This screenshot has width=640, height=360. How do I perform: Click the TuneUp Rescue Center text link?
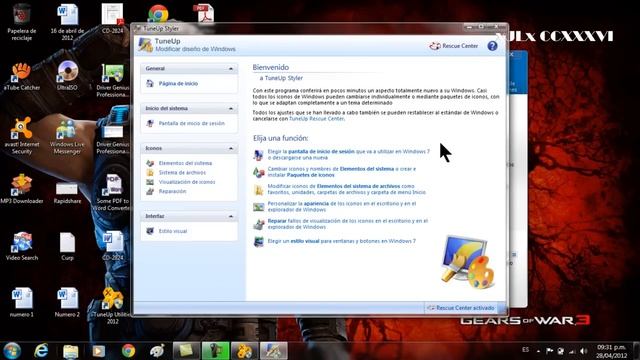[316, 119]
